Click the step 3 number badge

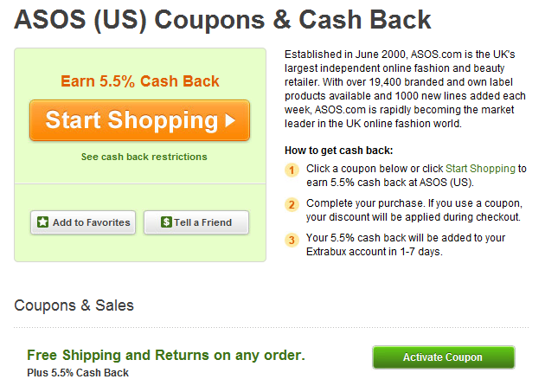[x=293, y=239]
